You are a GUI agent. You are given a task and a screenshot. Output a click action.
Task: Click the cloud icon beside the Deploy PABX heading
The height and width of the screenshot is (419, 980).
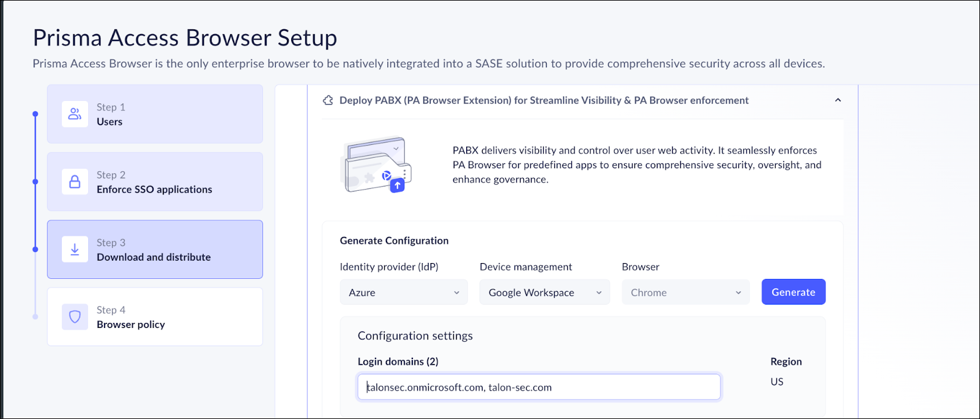(329, 100)
